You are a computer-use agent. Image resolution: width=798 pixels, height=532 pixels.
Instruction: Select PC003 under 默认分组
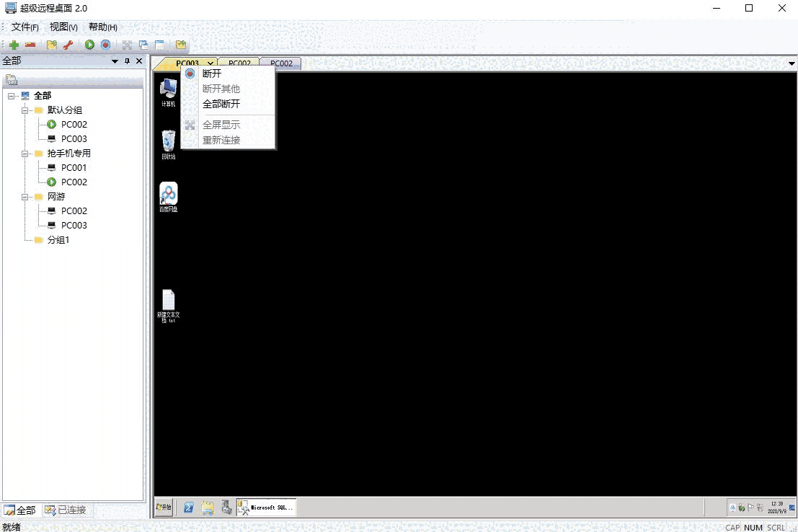[x=74, y=139]
